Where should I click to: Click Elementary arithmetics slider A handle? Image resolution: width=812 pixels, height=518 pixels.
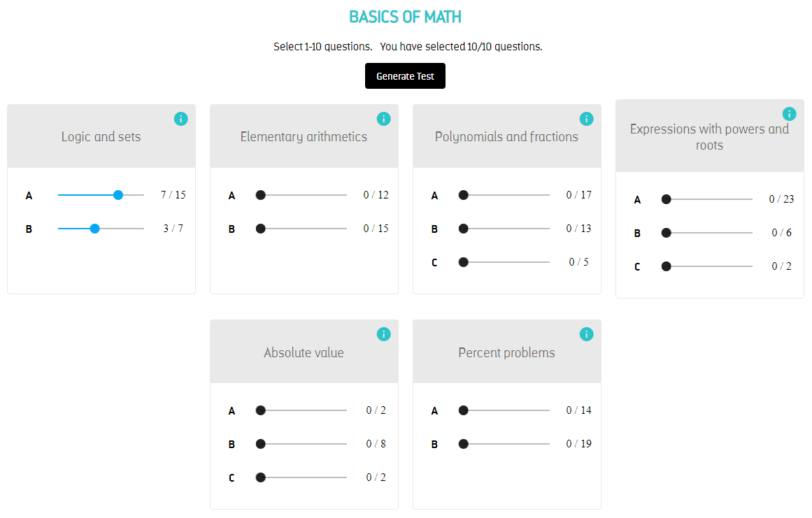261,195
